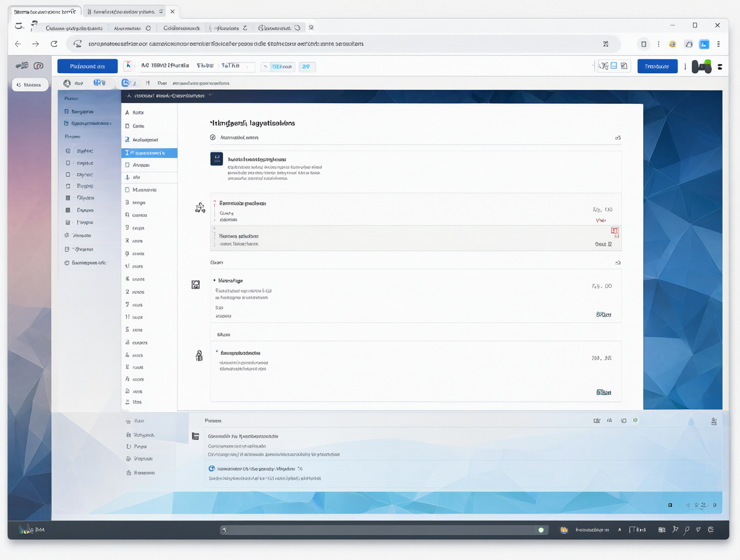This screenshot has height=560, width=740.
Task: Click the white pill button below the toolbar's left end
Action: coord(30,84)
